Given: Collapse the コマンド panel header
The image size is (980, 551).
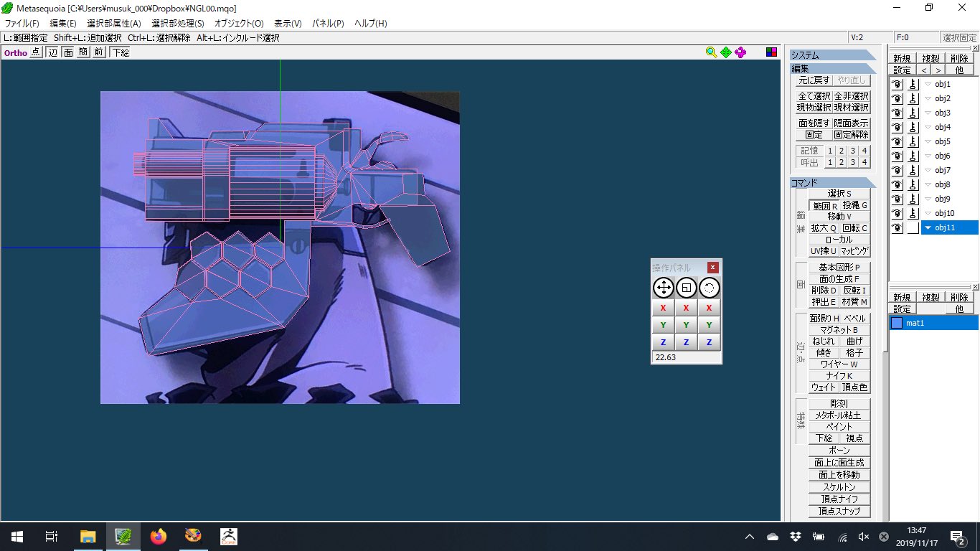Looking at the screenshot, I should tap(832, 182).
